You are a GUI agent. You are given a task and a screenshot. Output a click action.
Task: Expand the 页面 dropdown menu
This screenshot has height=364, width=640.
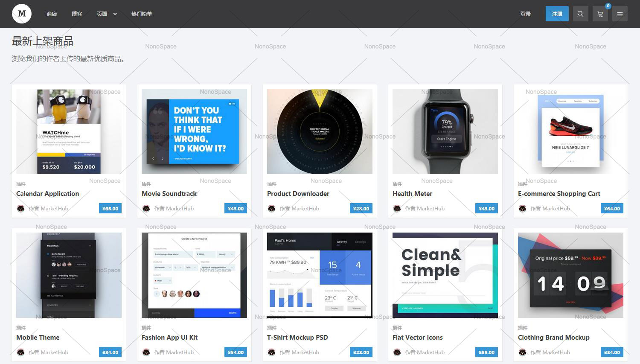107,14
